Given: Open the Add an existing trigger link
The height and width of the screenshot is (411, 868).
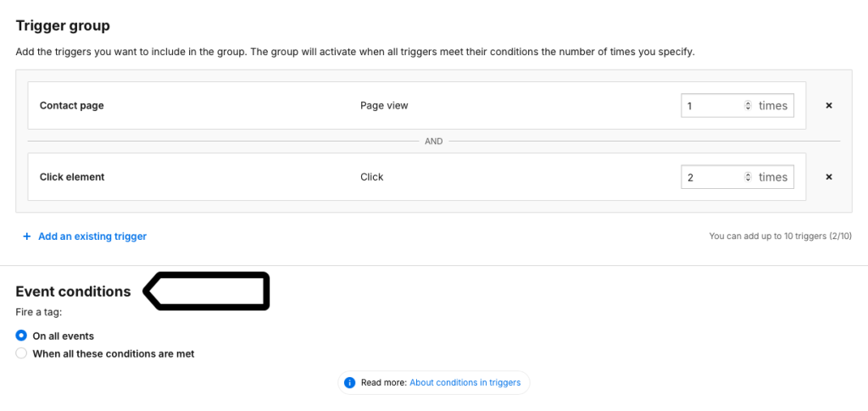Looking at the screenshot, I should 92,236.
